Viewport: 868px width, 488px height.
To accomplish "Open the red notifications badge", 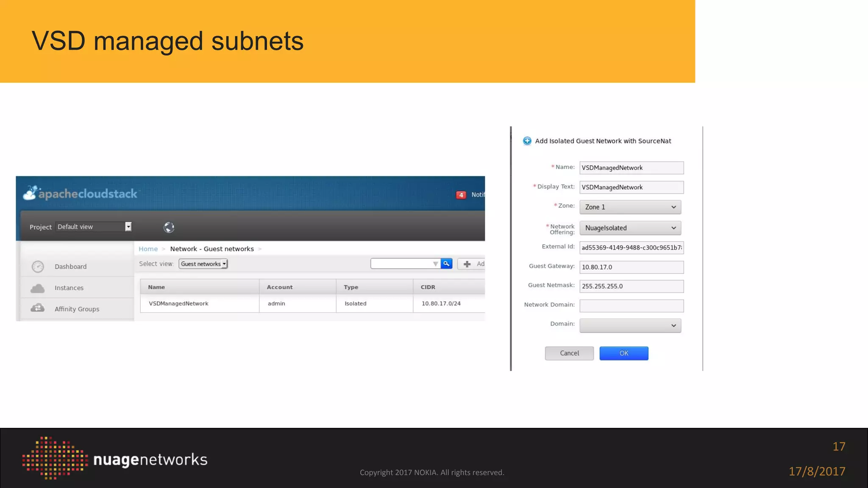I will tap(461, 195).
